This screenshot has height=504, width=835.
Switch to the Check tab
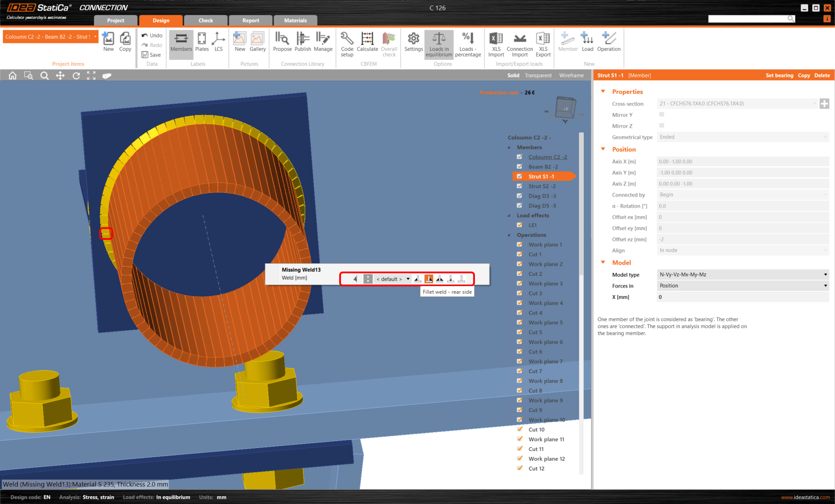coord(206,20)
